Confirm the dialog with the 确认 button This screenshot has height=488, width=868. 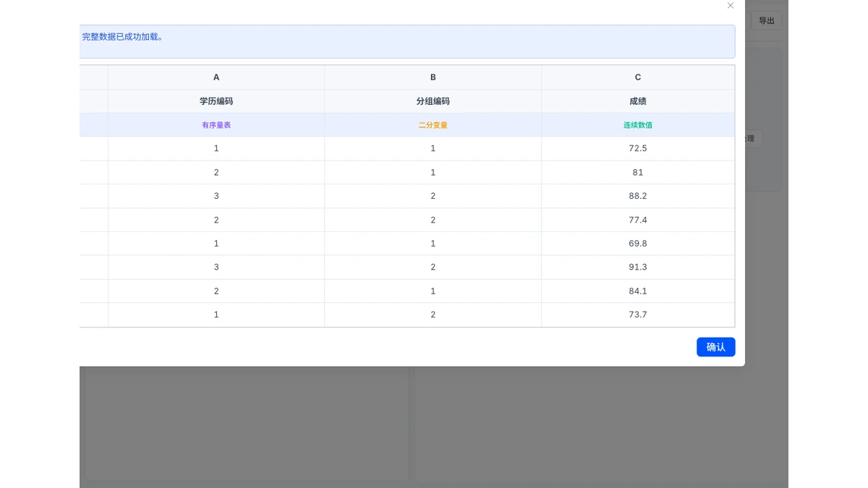716,347
